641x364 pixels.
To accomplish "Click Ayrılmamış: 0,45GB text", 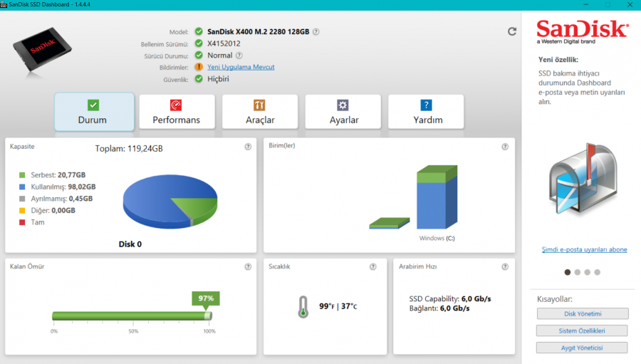I will (62, 199).
